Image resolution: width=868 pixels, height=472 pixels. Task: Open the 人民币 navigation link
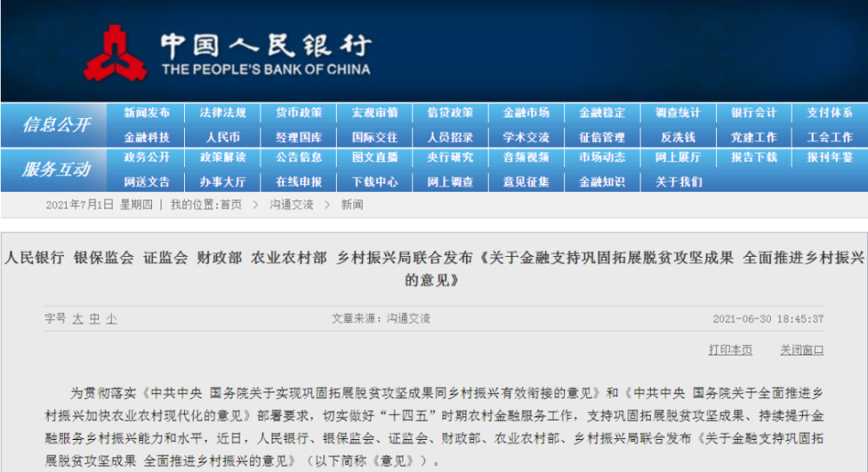click(x=223, y=137)
